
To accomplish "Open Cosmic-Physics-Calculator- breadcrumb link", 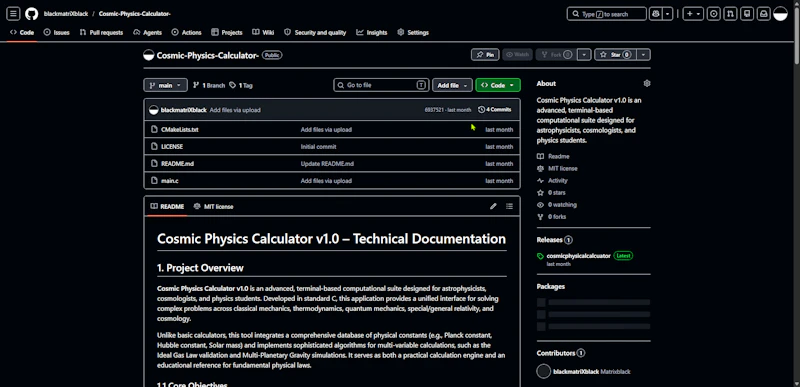I will (x=135, y=14).
